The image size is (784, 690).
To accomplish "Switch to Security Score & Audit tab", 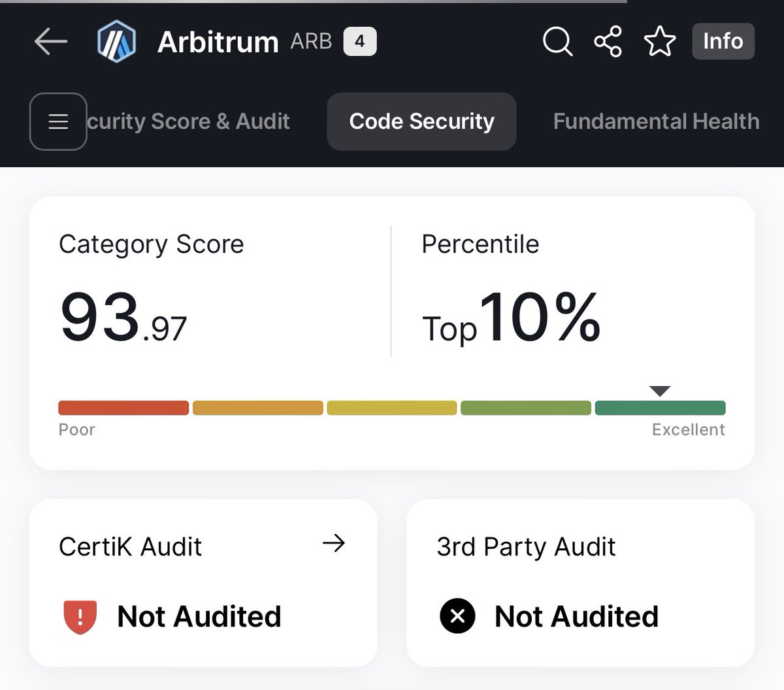I will [x=189, y=122].
